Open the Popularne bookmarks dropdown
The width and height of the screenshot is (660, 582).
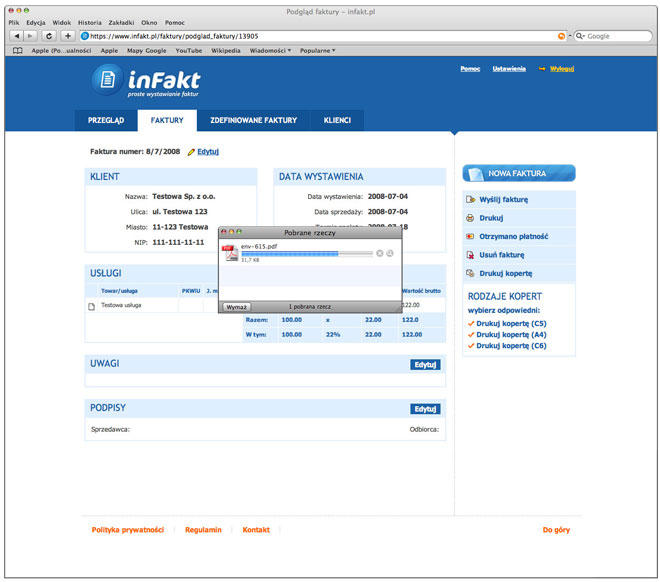317,50
